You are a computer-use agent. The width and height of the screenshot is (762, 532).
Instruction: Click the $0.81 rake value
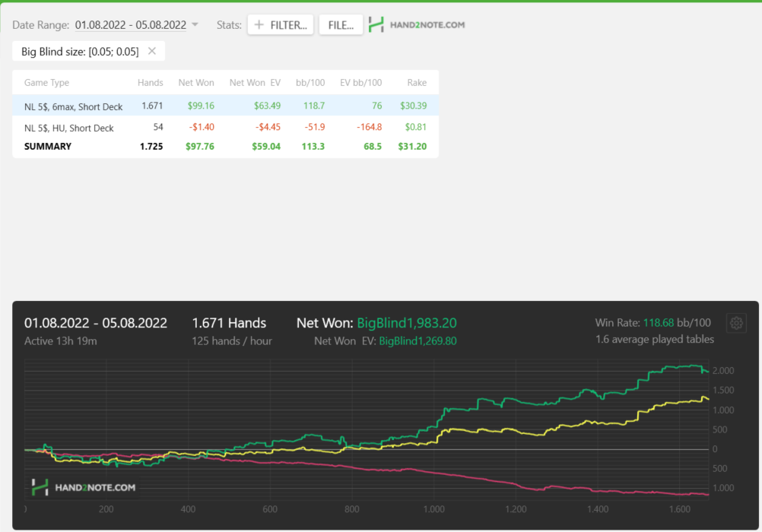(415, 127)
